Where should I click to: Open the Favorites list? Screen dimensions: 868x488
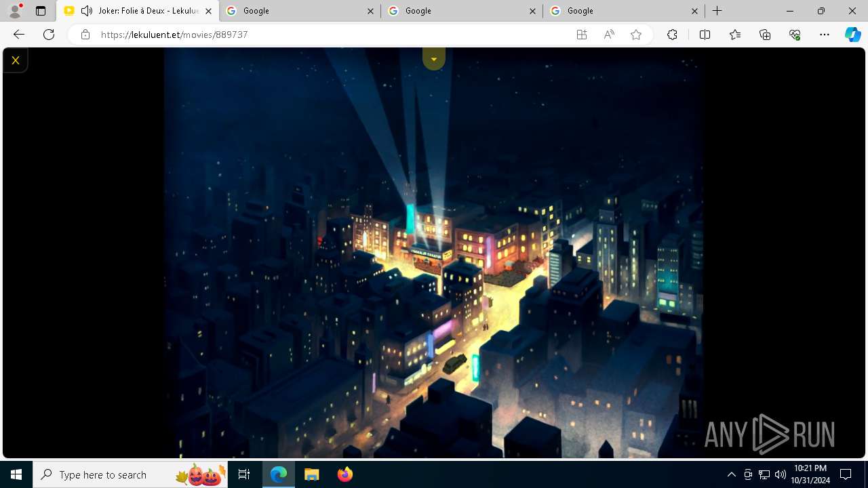pyautogui.click(x=735, y=35)
